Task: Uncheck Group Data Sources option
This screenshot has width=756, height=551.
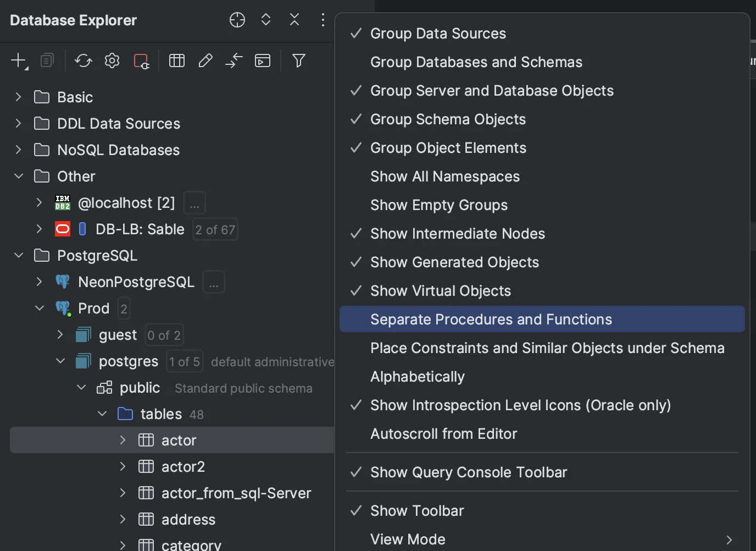Action: click(438, 34)
